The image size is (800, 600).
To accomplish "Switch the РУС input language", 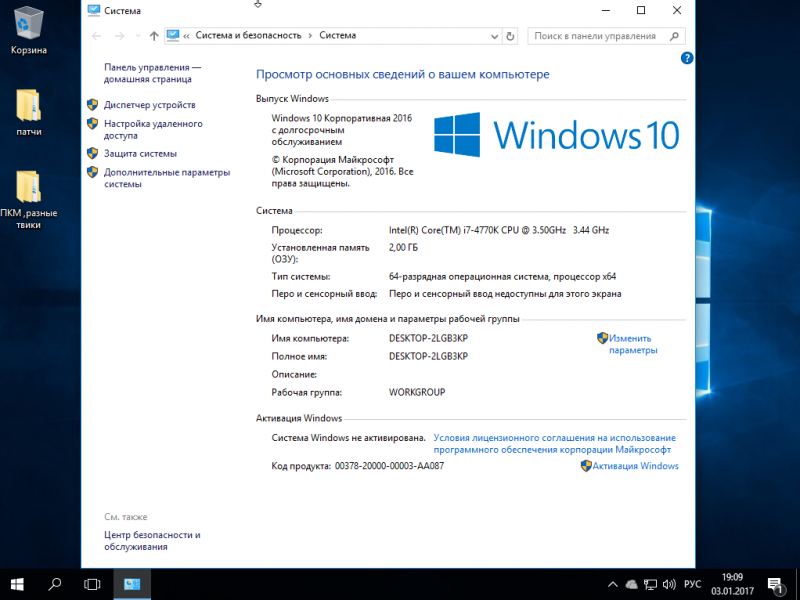I will point(692,585).
